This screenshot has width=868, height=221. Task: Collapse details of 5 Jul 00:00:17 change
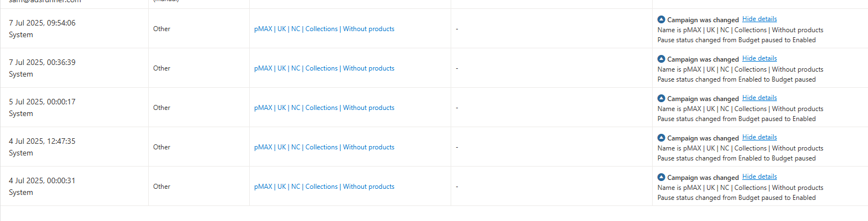coord(759,98)
